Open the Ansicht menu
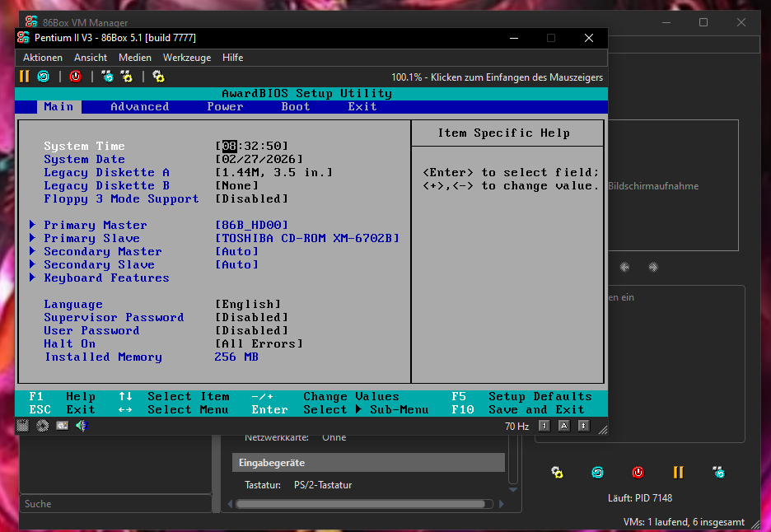The height and width of the screenshot is (532, 771). 91,58
